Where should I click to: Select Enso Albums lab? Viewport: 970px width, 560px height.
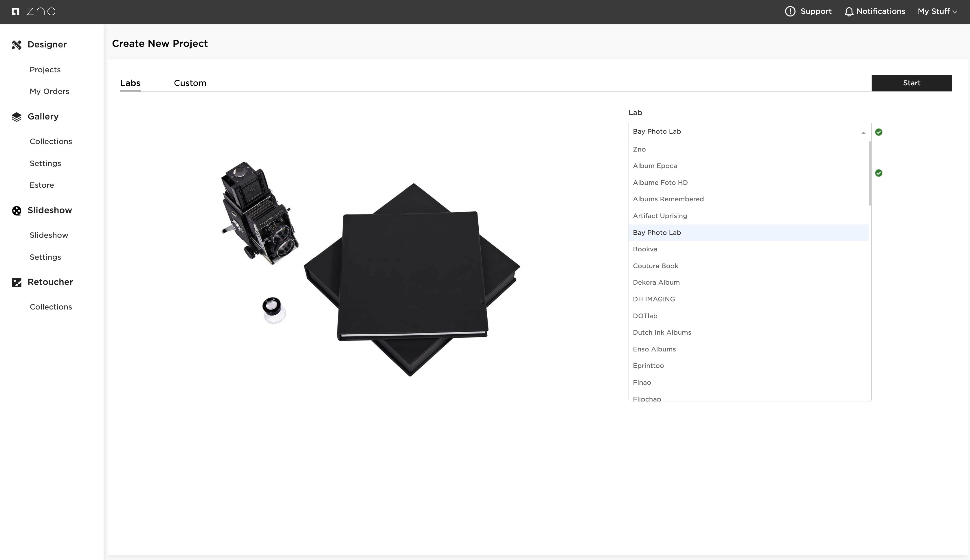pyautogui.click(x=748, y=349)
